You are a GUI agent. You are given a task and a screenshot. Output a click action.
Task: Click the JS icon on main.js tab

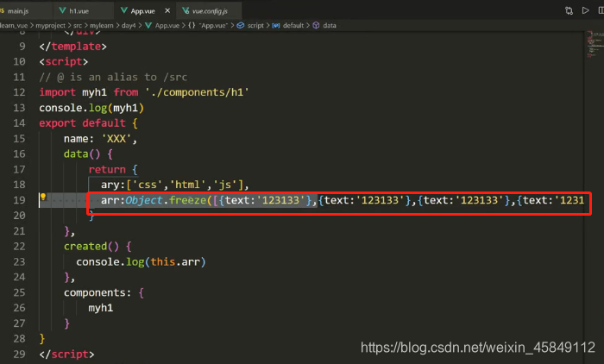pos(3,10)
